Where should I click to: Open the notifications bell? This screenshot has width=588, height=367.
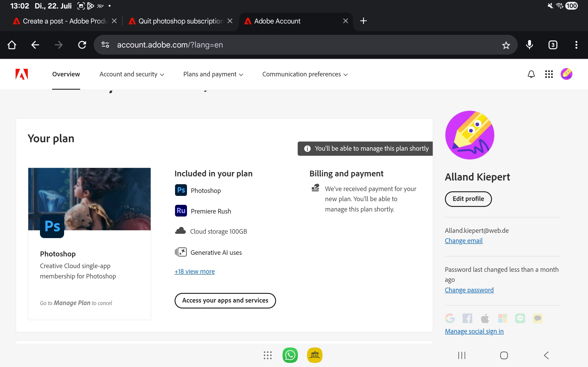tap(531, 74)
